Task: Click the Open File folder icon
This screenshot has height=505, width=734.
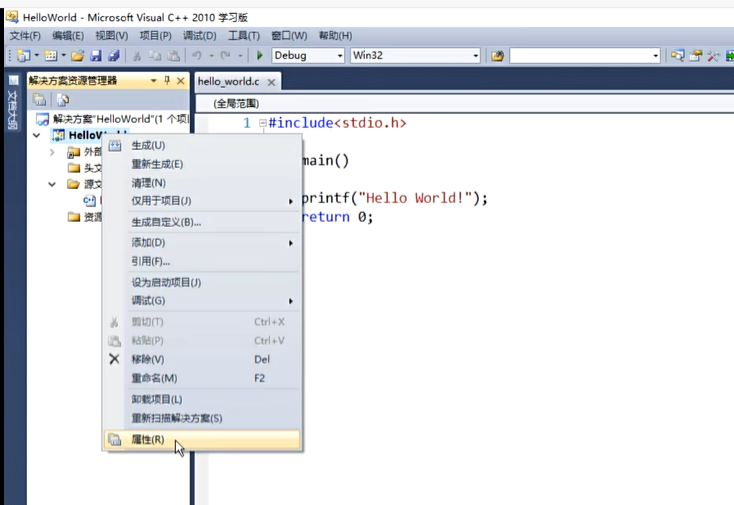Action: 78,56
